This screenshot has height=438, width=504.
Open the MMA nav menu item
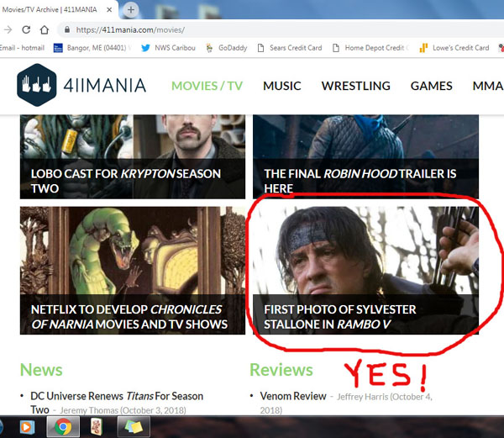(x=488, y=86)
